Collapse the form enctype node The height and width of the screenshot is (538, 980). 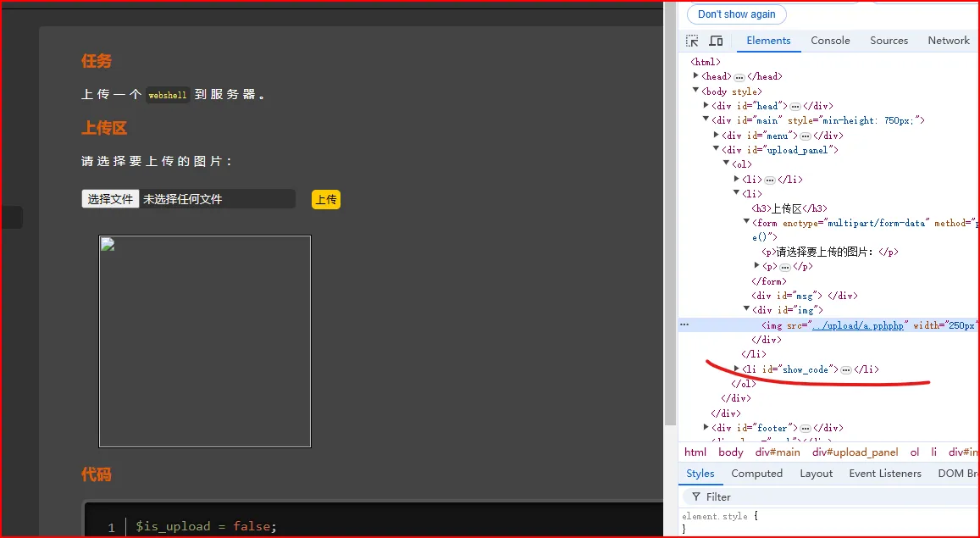[746, 222]
